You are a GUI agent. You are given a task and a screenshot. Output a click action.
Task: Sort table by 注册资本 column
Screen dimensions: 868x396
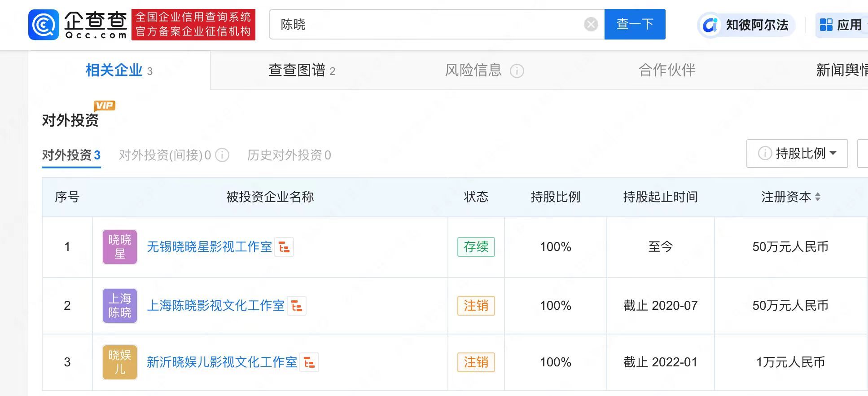[817, 197]
